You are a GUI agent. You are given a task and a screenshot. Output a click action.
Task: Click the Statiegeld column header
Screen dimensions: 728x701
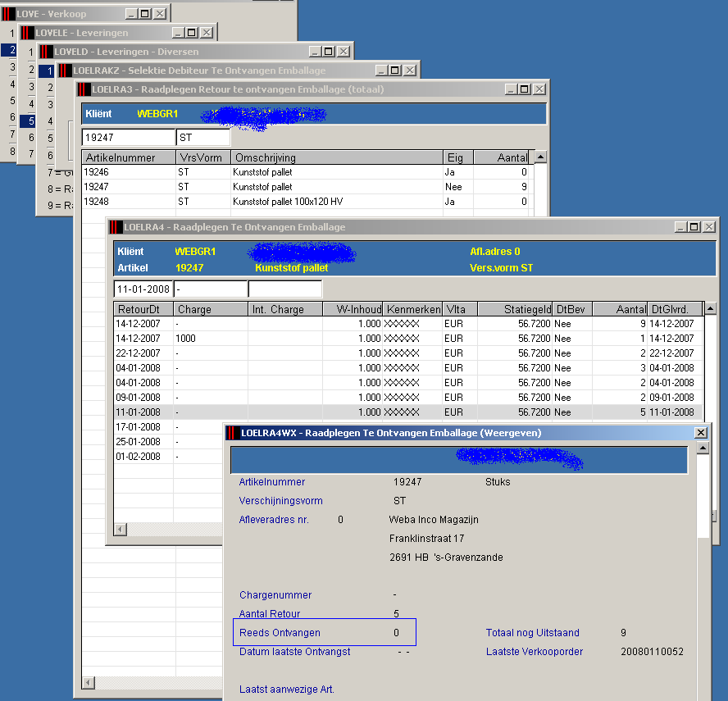(x=515, y=309)
